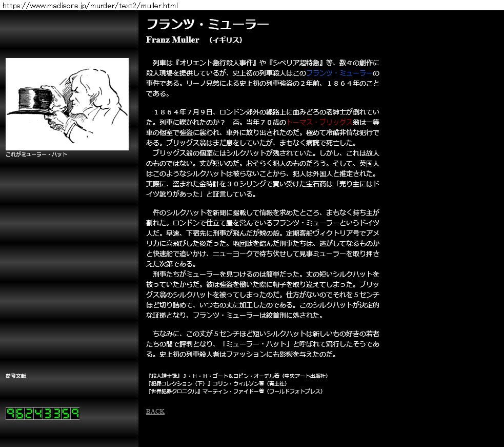The width and height of the screenshot is (504, 447).
Task: Click the 参考文献 label in the sidebar
Action: tap(16, 376)
